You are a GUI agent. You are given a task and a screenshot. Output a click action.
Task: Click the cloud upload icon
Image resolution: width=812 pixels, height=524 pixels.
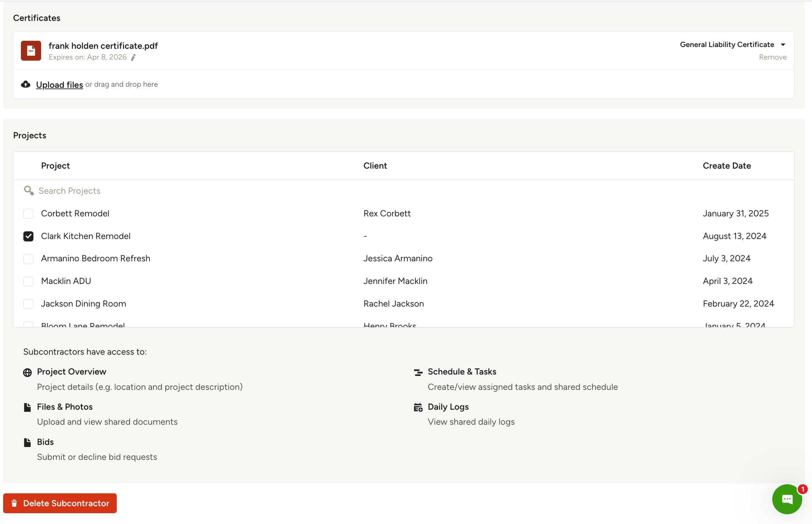[x=26, y=84]
